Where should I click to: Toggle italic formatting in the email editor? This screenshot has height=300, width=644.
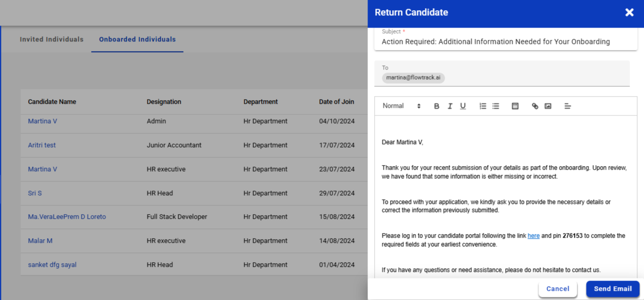pyautogui.click(x=450, y=106)
